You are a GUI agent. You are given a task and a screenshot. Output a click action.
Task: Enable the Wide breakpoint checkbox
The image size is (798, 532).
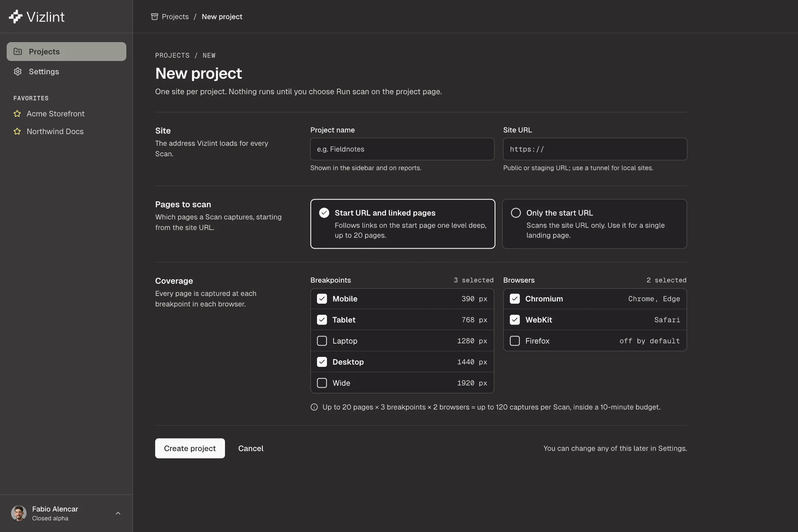tap(322, 383)
